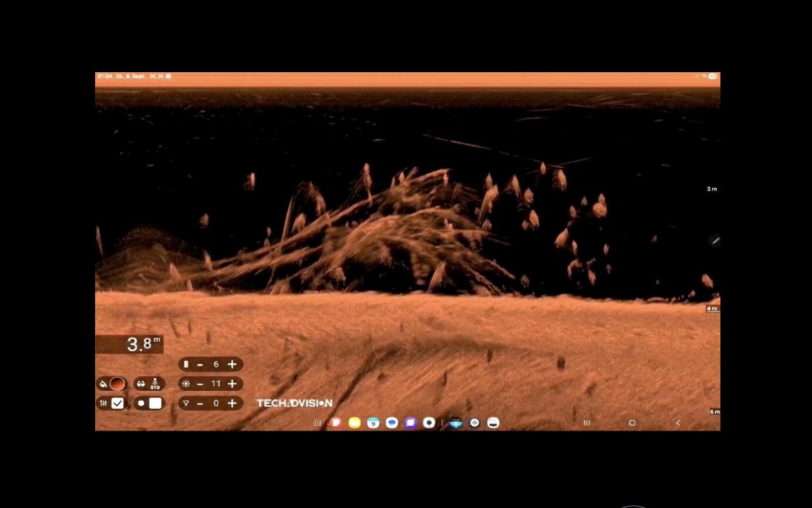Select the orange color swatch

[117, 384]
